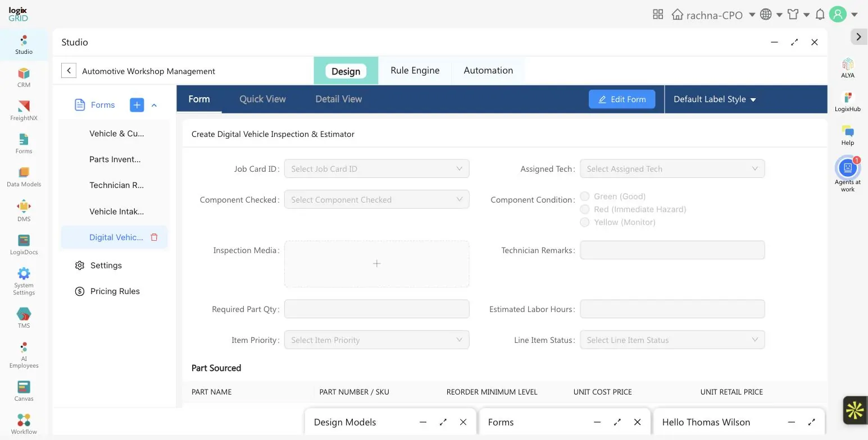Switch to the Automation tab

tap(488, 70)
